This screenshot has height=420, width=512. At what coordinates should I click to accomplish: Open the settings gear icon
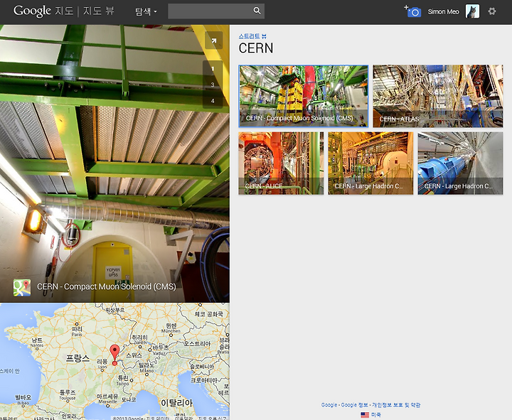[492, 11]
